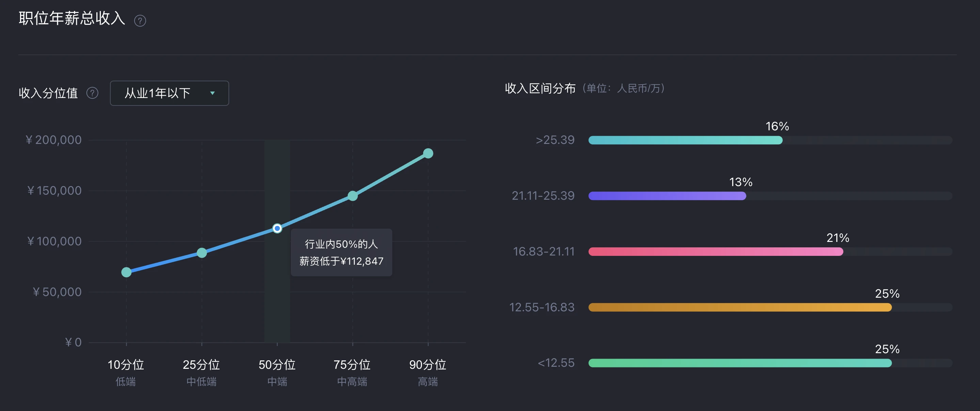Click the <12.55 green income bar
Image resolution: width=980 pixels, height=411 pixels.
coord(740,363)
